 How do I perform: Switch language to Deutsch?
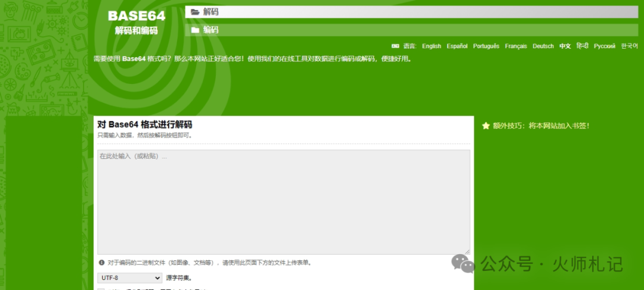543,46
